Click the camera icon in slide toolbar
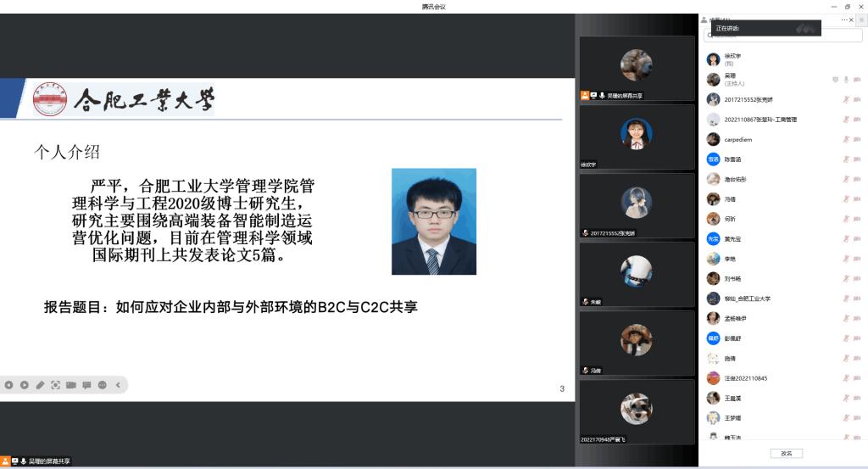This screenshot has width=868, height=469. tap(71, 385)
